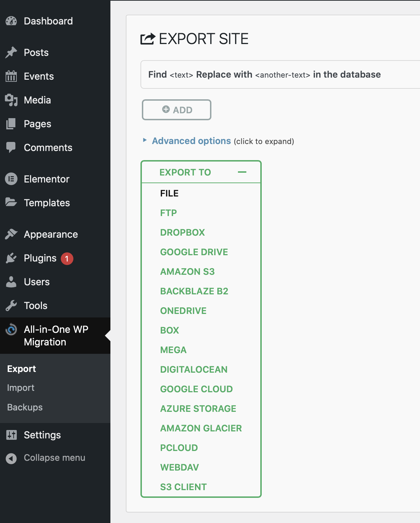420x523 pixels.
Task: Click the Elementor logo icon
Action: [x=11, y=179]
